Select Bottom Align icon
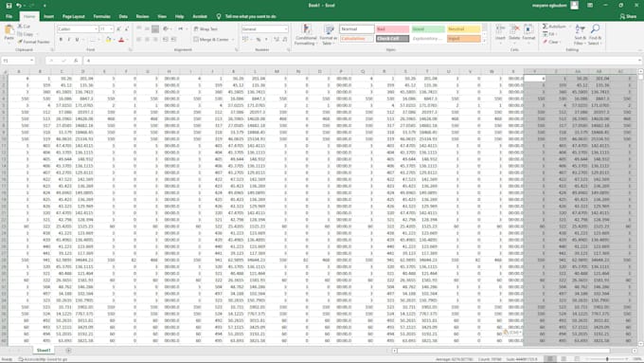644x363 pixels. [x=155, y=28]
